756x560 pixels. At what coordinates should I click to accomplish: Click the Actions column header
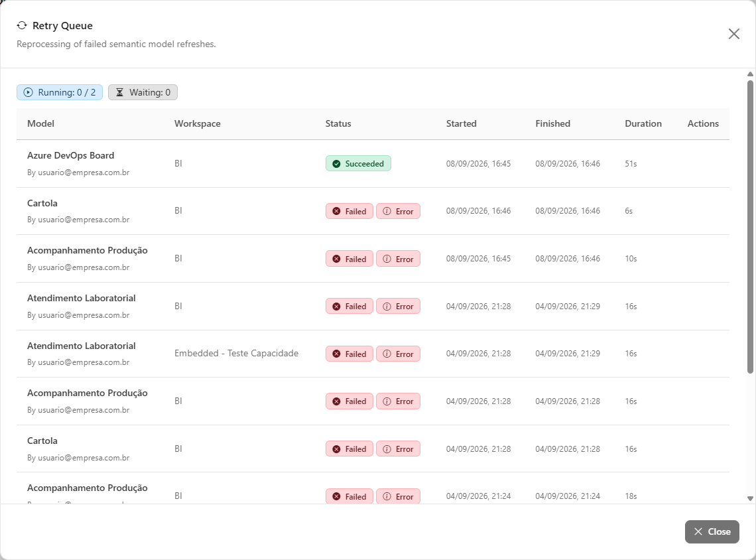[703, 123]
